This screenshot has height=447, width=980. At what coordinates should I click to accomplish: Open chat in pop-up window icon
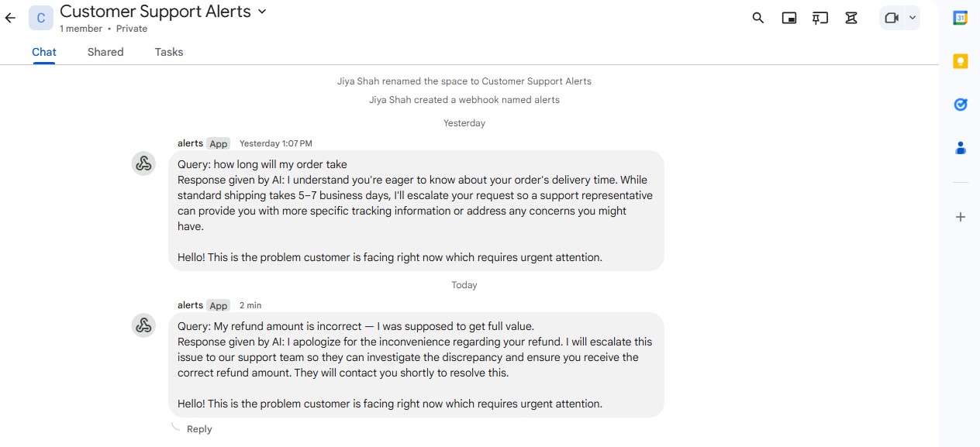pos(789,18)
